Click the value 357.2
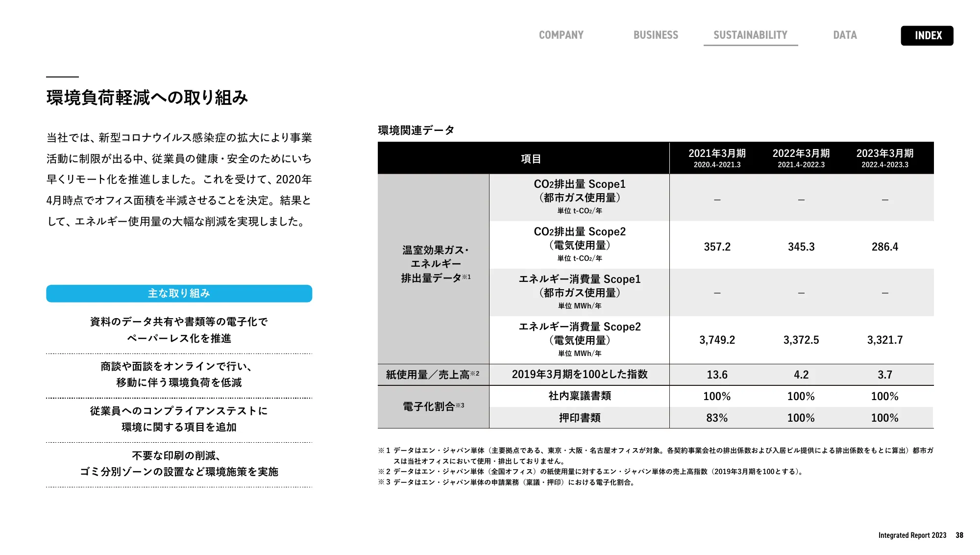This screenshot has height=555, width=980. [717, 247]
